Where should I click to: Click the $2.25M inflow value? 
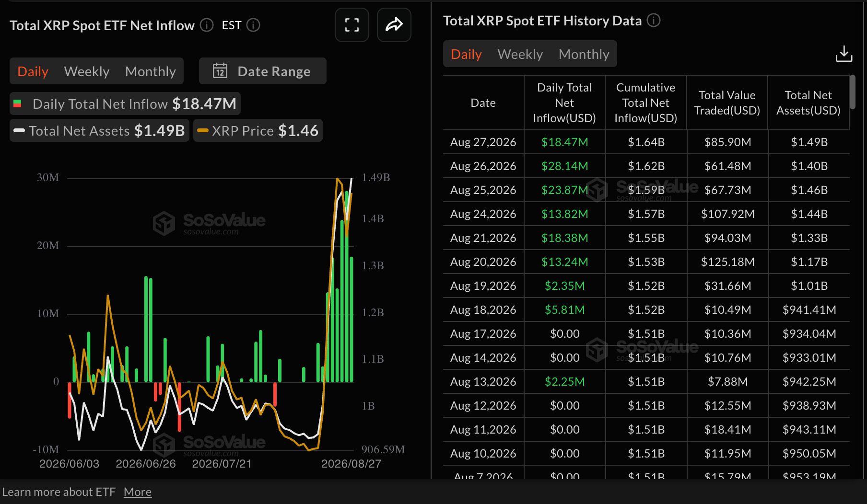pyautogui.click(x=564, y=381)
